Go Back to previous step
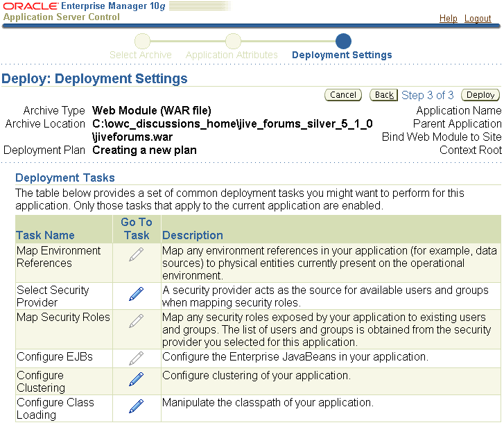Viewport: 504px width, 425px height. (x=384, y=95)
